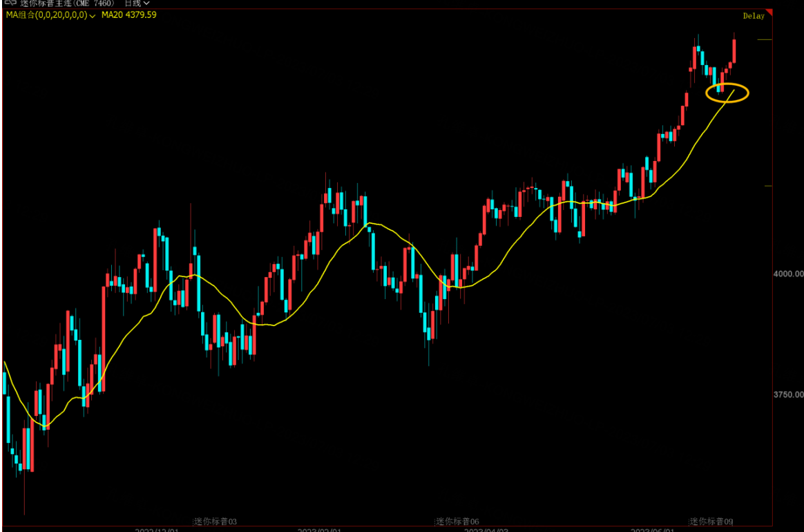
Task: Click the 4000.00 price axis label
Action: pyautogui.click(x=788, y=274)
